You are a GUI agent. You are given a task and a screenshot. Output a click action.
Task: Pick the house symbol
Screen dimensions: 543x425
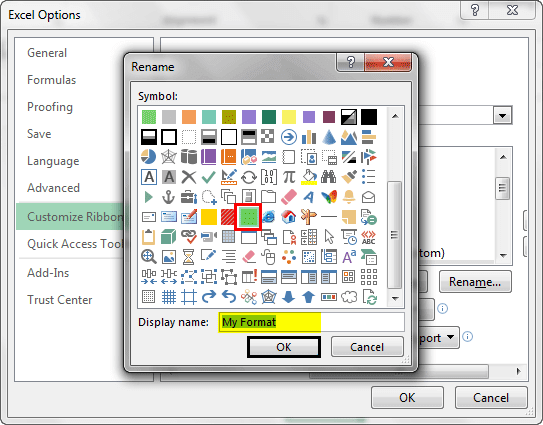tap(288, 217)
